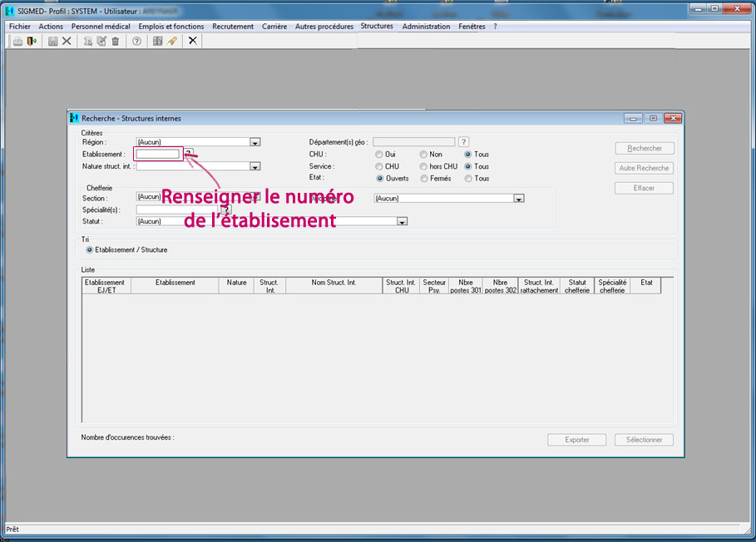Open the Statut dropdown arrow
The image size is (756, 542).
coord(402,221)
